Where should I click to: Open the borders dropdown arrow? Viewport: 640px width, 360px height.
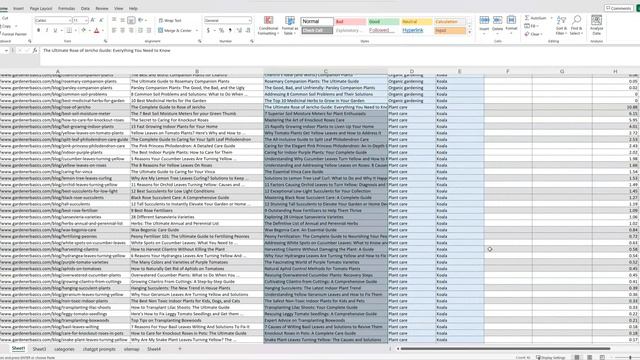coord(75,30)
